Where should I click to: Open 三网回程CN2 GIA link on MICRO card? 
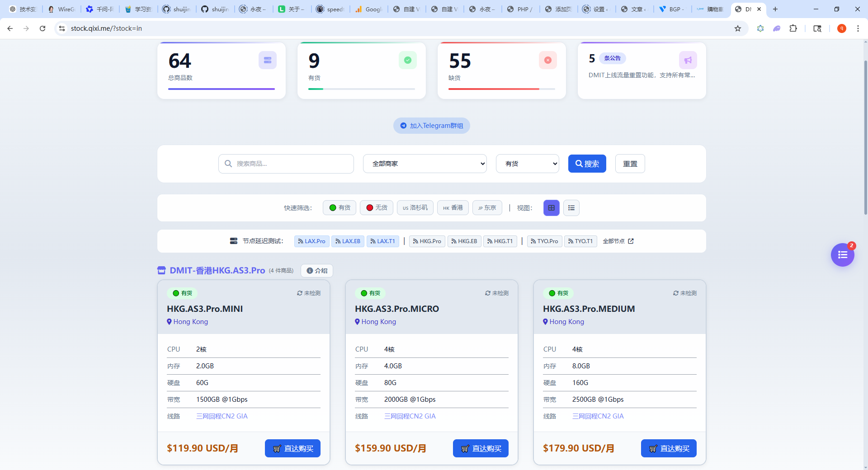[x=410, y=416]
